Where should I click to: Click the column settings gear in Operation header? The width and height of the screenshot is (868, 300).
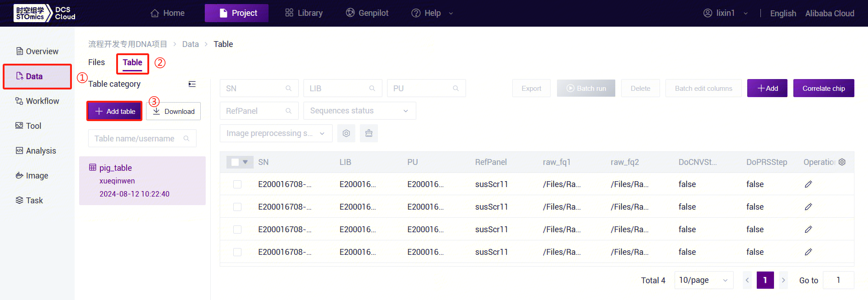842,162
